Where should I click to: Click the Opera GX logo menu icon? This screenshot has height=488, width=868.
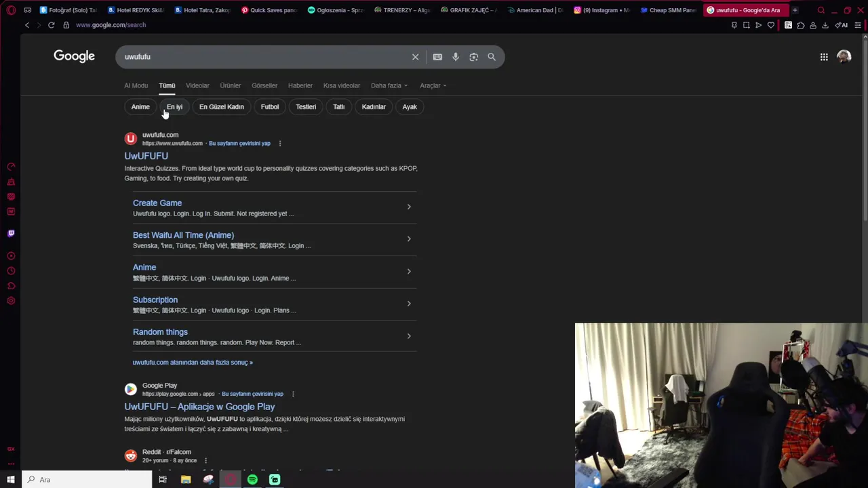tap(11, 10)
